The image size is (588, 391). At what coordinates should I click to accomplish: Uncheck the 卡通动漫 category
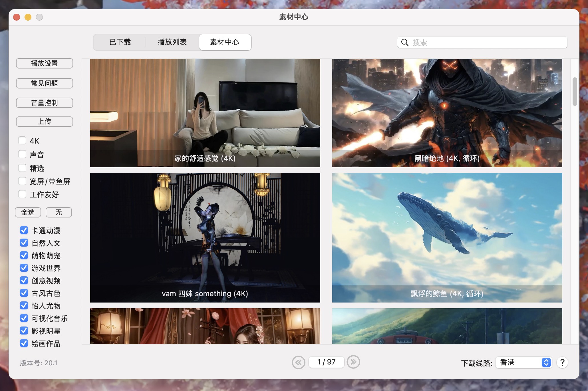click(24, 230)
